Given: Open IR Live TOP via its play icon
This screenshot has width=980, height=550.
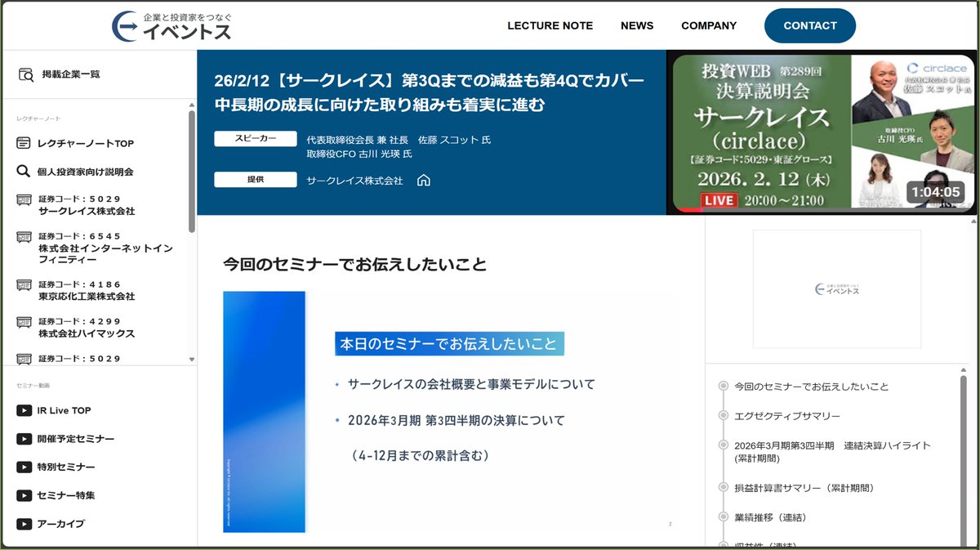Looking at the screenshot, I should pos(25,410).
